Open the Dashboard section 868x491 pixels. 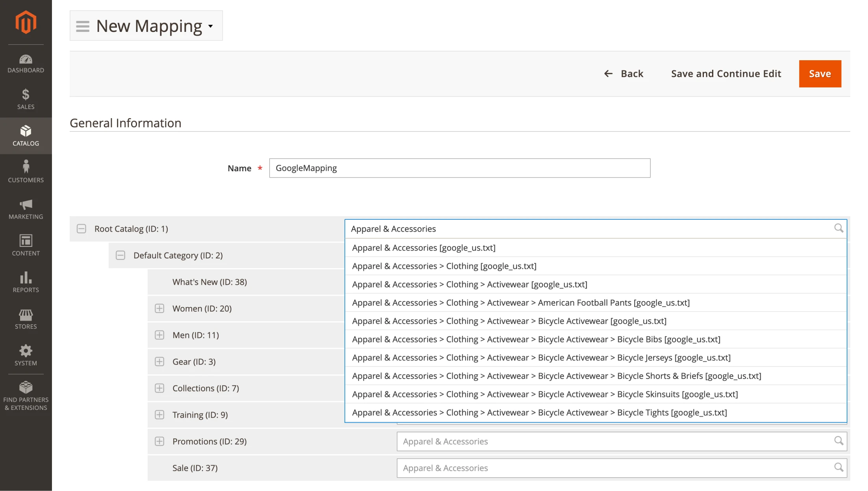tap(26, 63)
